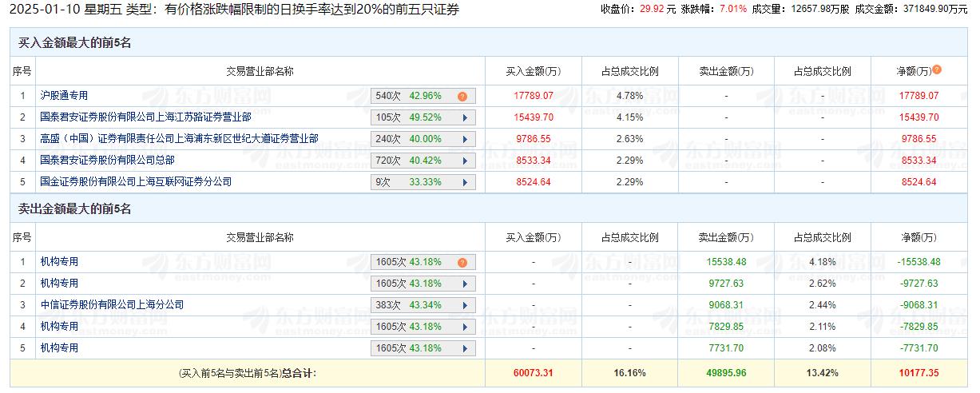Click the arrow icon beside 105次 49.52%
Screen dimensions: 980x393
pyautogui.click(x=464, y=117)
